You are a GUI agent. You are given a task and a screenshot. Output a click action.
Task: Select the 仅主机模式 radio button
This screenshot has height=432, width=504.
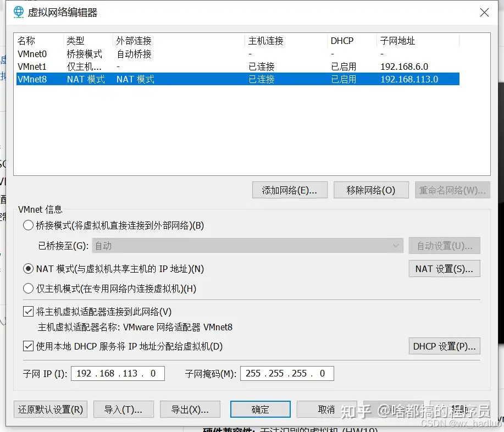click(28, 289)
